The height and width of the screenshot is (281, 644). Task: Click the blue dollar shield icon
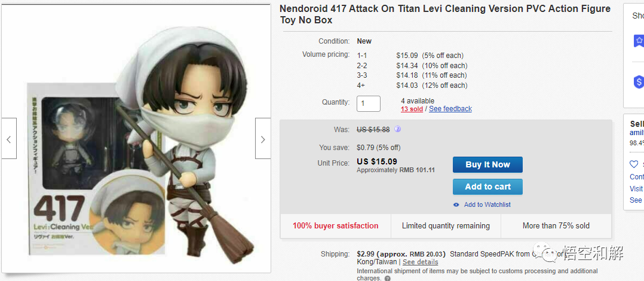(639, 82)
